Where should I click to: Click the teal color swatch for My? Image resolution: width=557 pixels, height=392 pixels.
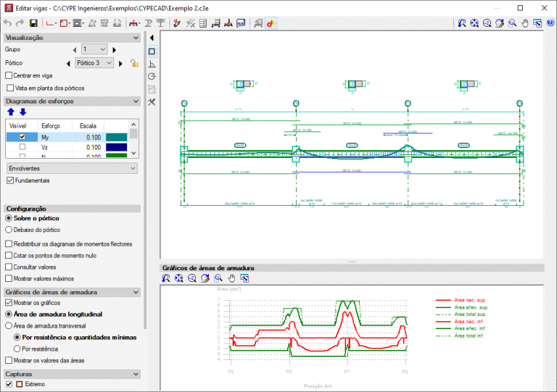(x=116, y=136)
